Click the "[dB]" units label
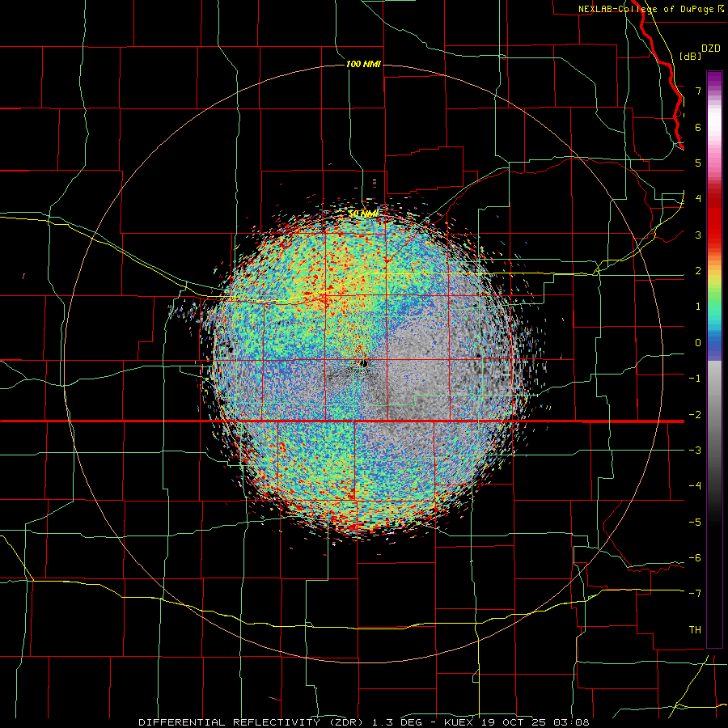 pos(691,56)
